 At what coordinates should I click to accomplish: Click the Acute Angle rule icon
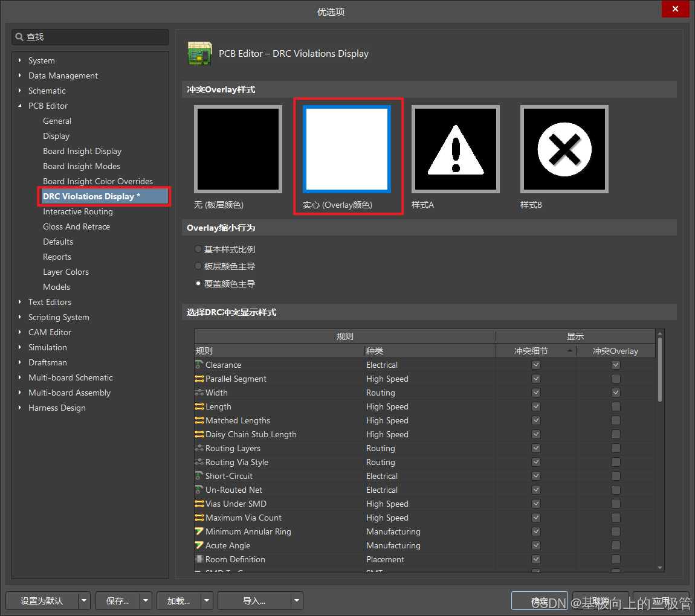click(199, 545)
